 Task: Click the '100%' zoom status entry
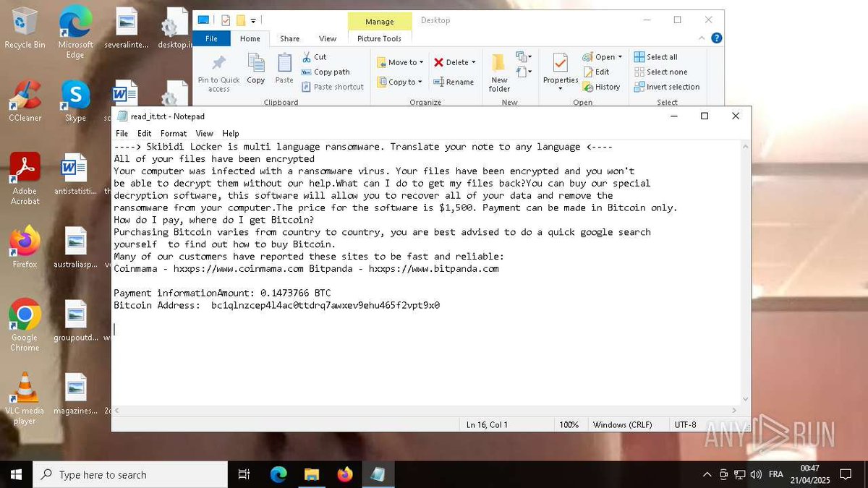point(569,425)
